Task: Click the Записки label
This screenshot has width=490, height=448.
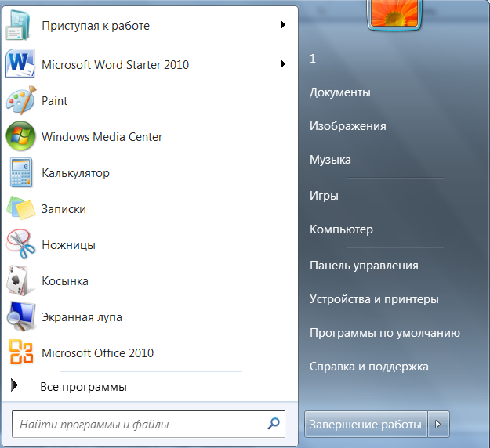Action: [64, 209]
